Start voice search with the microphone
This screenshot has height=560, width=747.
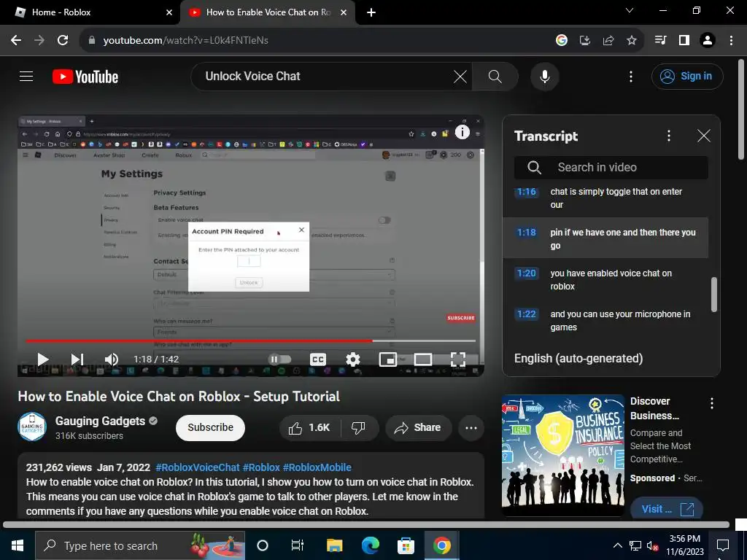pyautogui.click(x=544, y=76)
